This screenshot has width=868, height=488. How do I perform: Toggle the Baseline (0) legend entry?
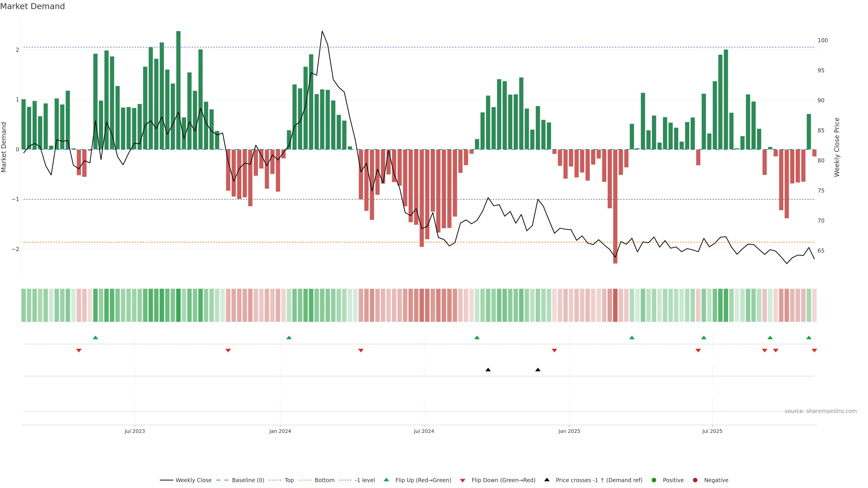pyautogui.click(x=248, y=480)
